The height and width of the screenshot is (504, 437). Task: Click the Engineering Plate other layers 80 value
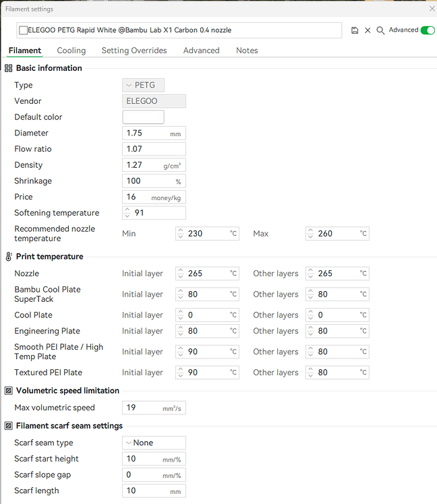click(323, 331)
